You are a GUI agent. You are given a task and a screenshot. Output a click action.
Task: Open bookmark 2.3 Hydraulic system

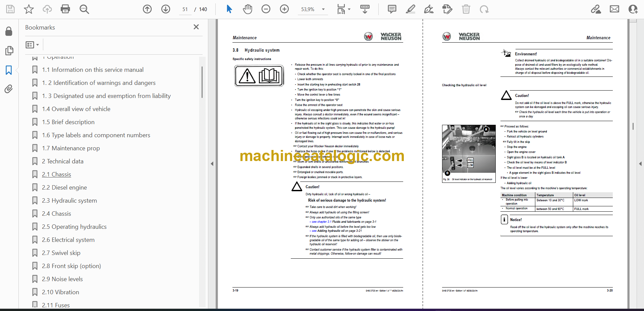(x=69, y=201)
